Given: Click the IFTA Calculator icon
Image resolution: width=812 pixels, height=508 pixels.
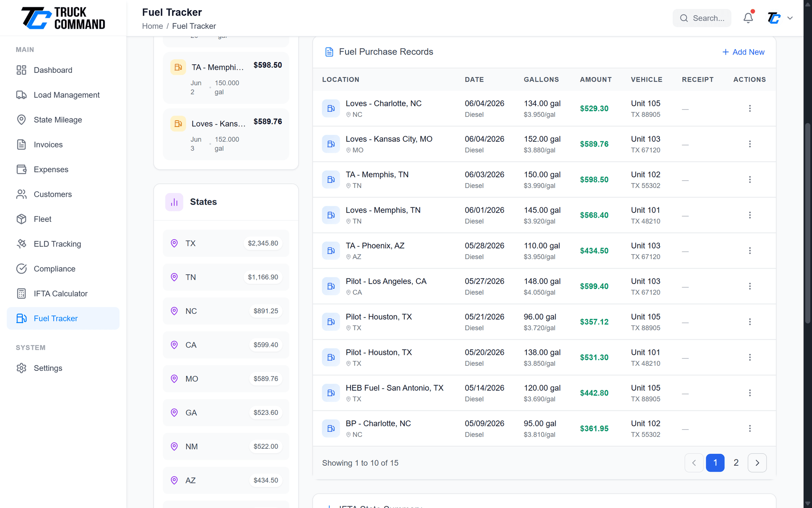Looking at the screenshot, I should pyautogui.click(x=22, y=293).
